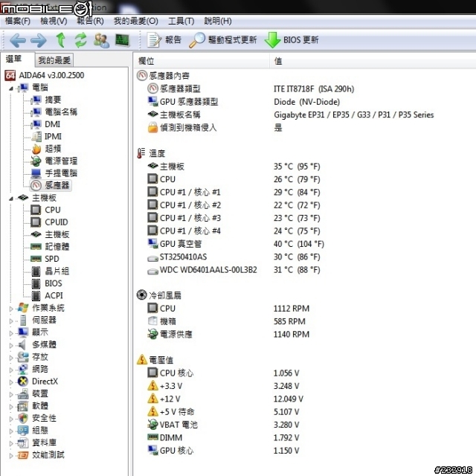Go back with the blue left arrow
The image size is (476, 476).
tap(18, 40)
